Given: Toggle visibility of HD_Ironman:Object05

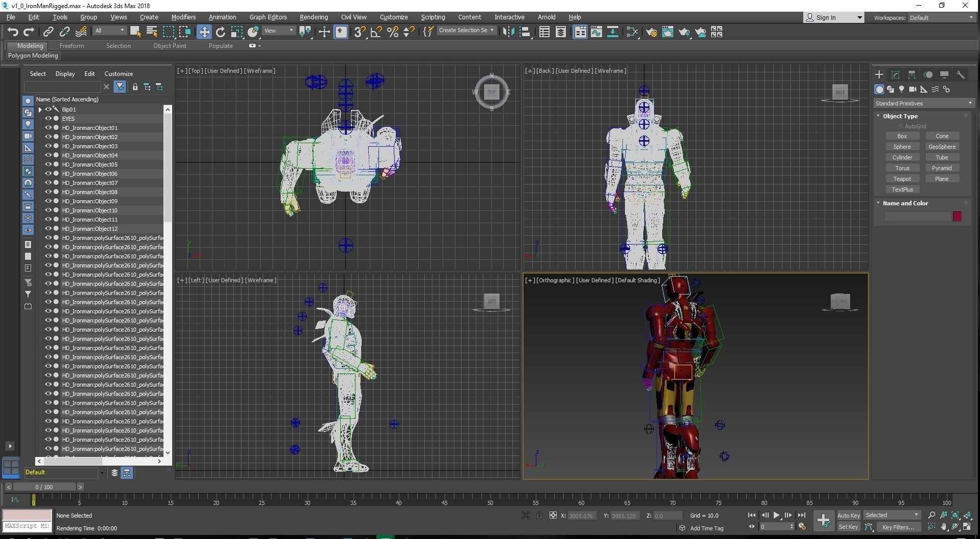Looking at the screenshot, I should point(48,164).
